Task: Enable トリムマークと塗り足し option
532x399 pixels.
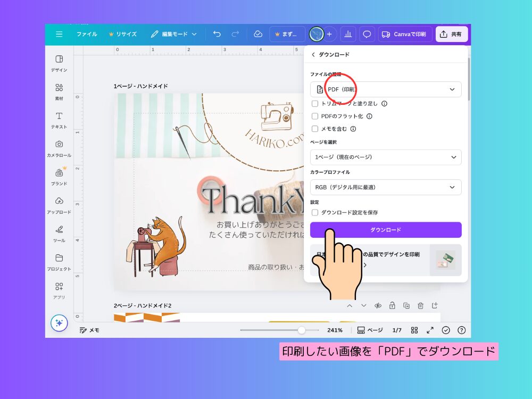Action: pyautogui.click(x=315, y=103)
